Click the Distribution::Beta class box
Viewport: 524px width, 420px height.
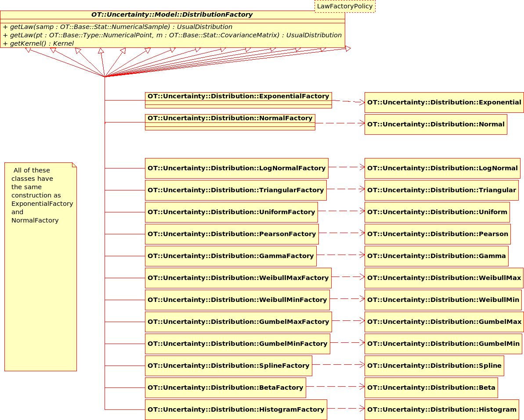tap(431, 388)
